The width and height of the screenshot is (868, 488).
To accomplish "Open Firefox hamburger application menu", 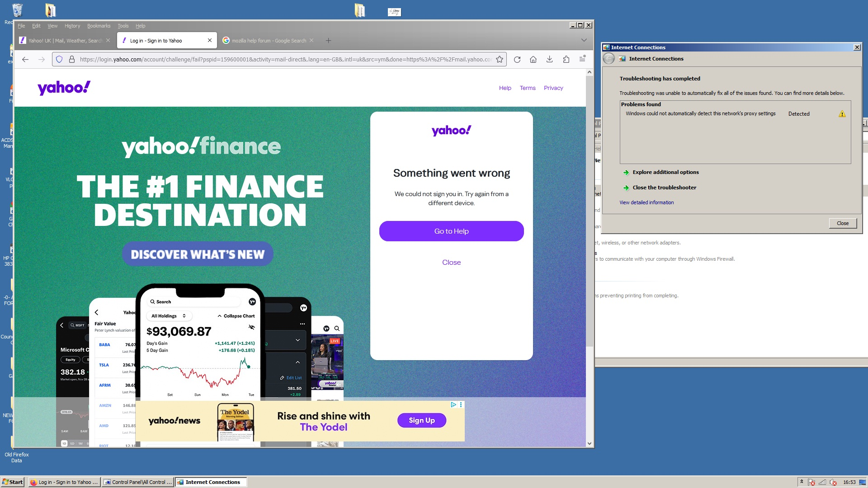I will click(x=582, y=59).
